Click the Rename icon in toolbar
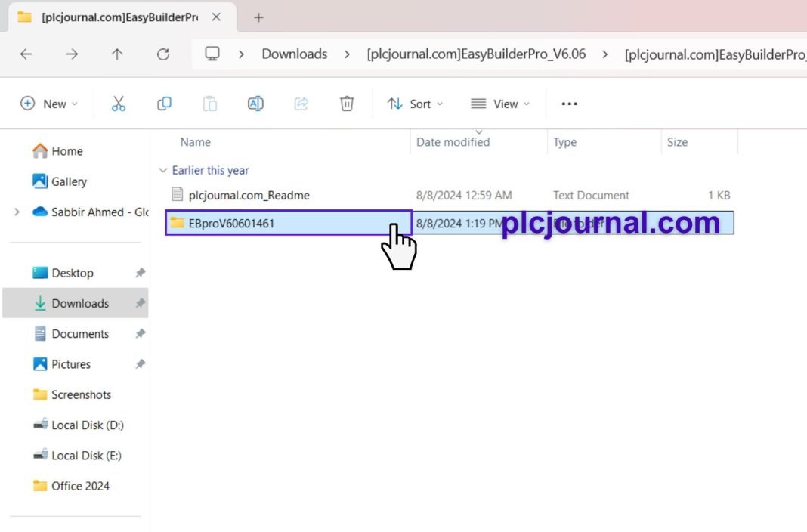Screen dimensions: 807x532 [x=255, y=104]
